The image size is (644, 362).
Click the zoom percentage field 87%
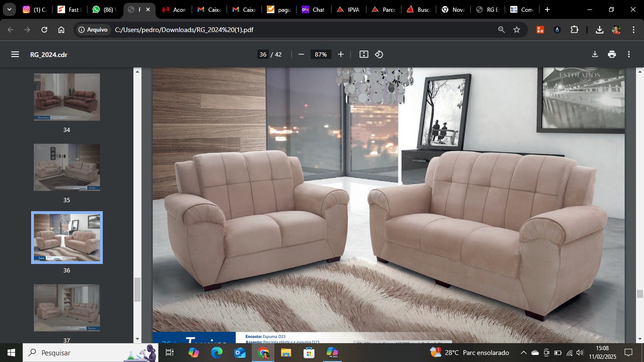coord(321,54)
